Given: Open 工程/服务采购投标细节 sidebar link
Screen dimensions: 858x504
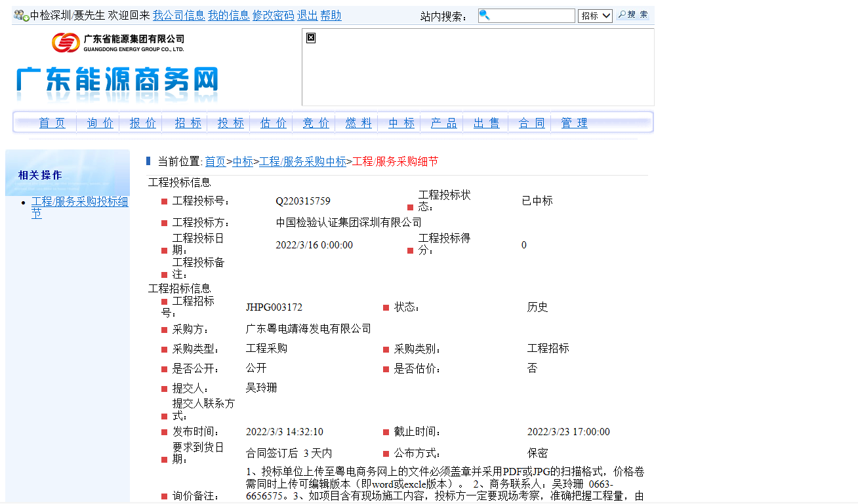Looking at the screenshot, I should pyautogui.click(x=79, y=208).
